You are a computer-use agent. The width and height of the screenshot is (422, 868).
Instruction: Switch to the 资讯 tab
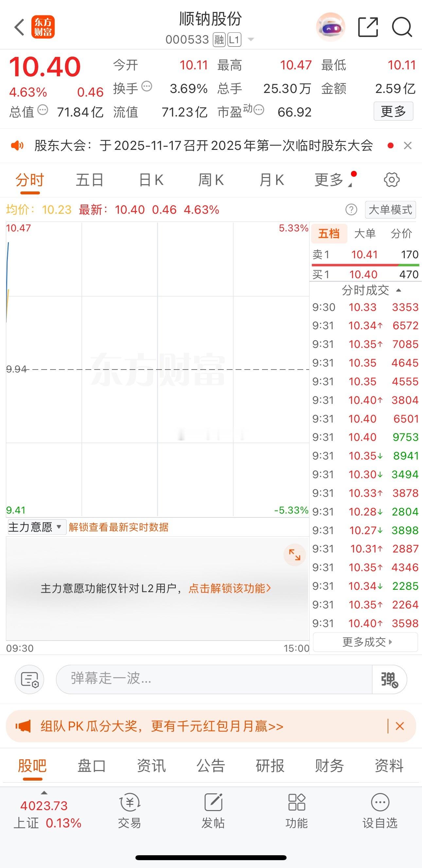coord(151,766)
